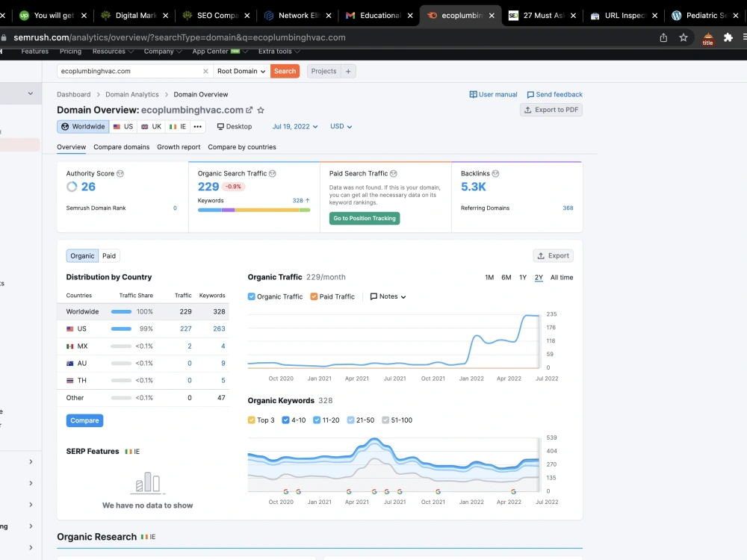
Task: Click the US traffic share bar
Action: (x=121, y=329)
